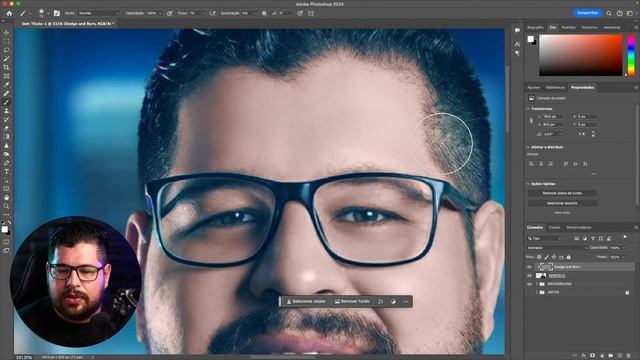The width and height of the screenshot is (640, 360).
Task: Select the Zoom tool in toolbar
Action: pos(6,206)
